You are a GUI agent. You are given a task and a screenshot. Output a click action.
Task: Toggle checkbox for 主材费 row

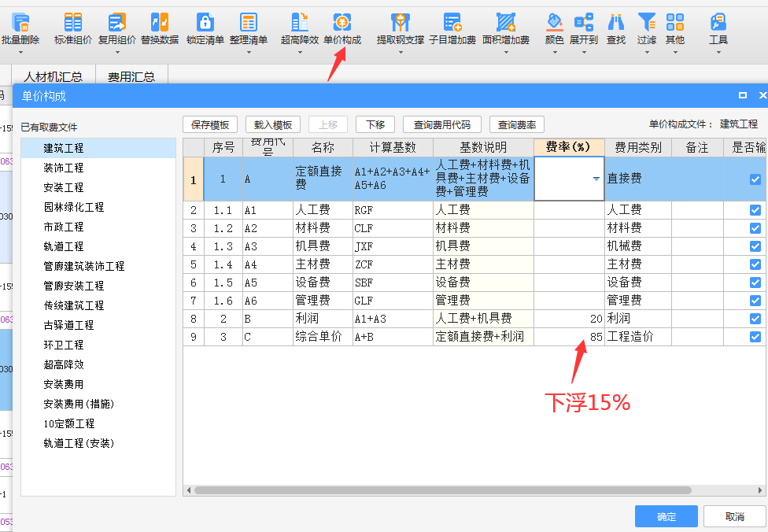coord(755,264)
